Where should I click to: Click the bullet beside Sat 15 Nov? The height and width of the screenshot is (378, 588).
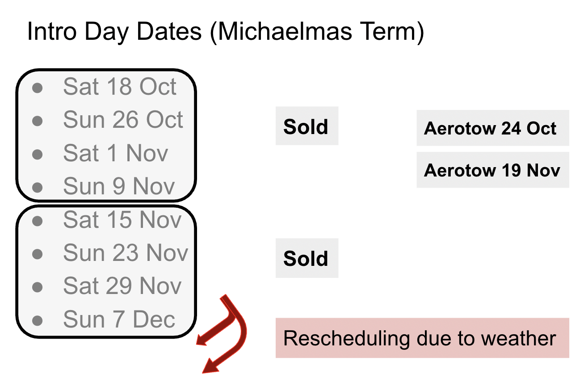(38, 221)
